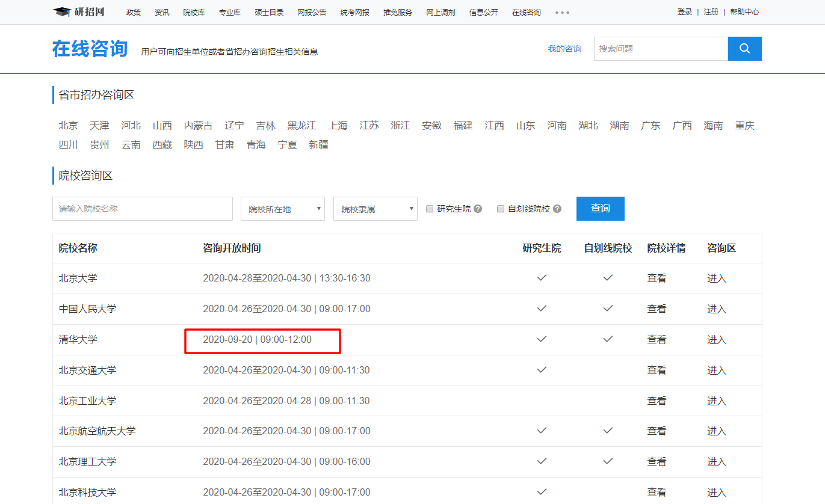View details (查看) for 北京大学
Image resolution: width=825 pixels, height=504 pixels.
pyautogui.click(x=657, y=278)
